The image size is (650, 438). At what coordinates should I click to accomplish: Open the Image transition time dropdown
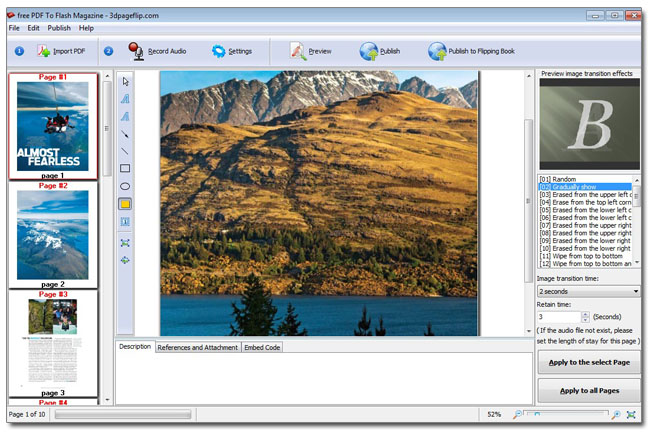pyautogui.click(x=588, y=291)
